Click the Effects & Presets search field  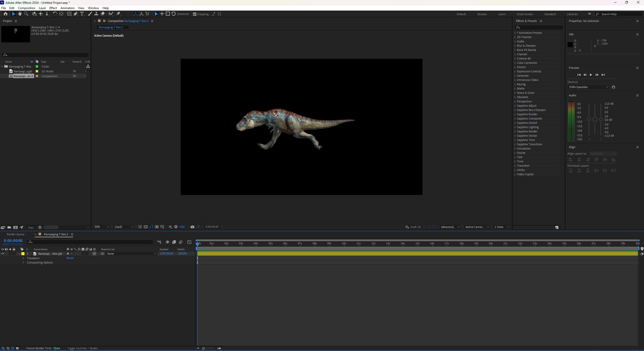pyautogui.click(x=538, y=27)
